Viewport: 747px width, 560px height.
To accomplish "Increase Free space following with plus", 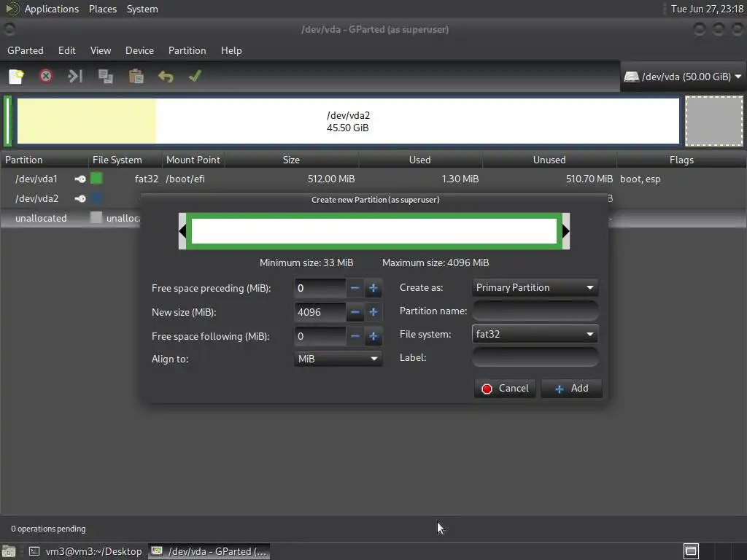I will pos(373,336).
